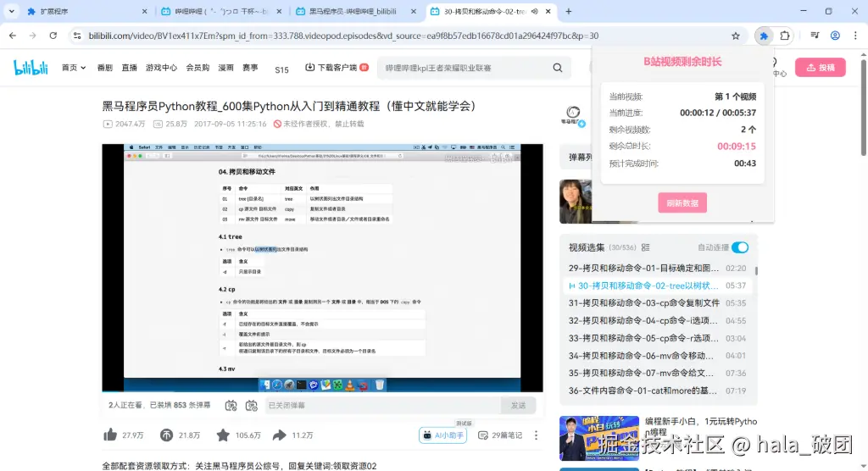Image resolution: width=868 pixels, height=471 pixels.
Task: Click the video player area
Action: [322, 268]
